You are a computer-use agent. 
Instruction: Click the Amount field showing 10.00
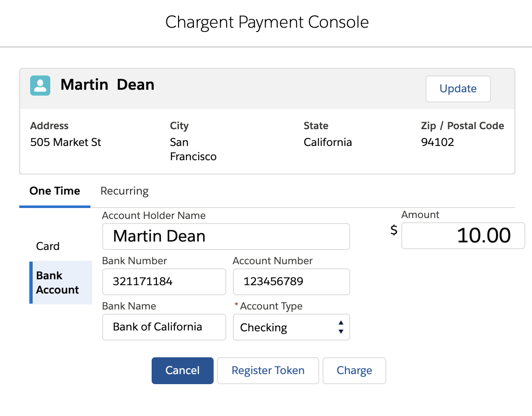point(463,236)
